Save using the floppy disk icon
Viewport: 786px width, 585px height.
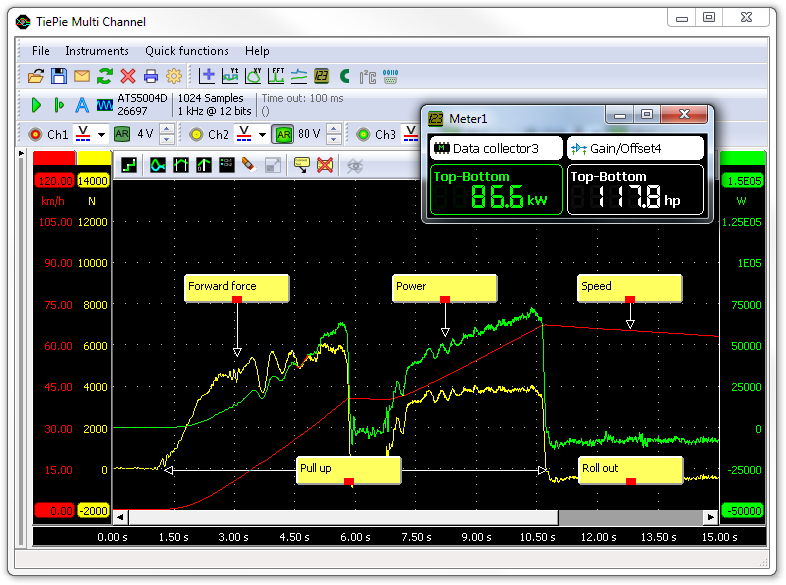[x=59, y=76]
